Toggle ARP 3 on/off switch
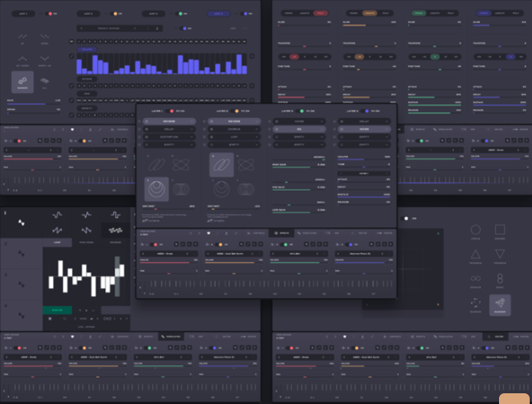532x404 pixels. [179, 14]
